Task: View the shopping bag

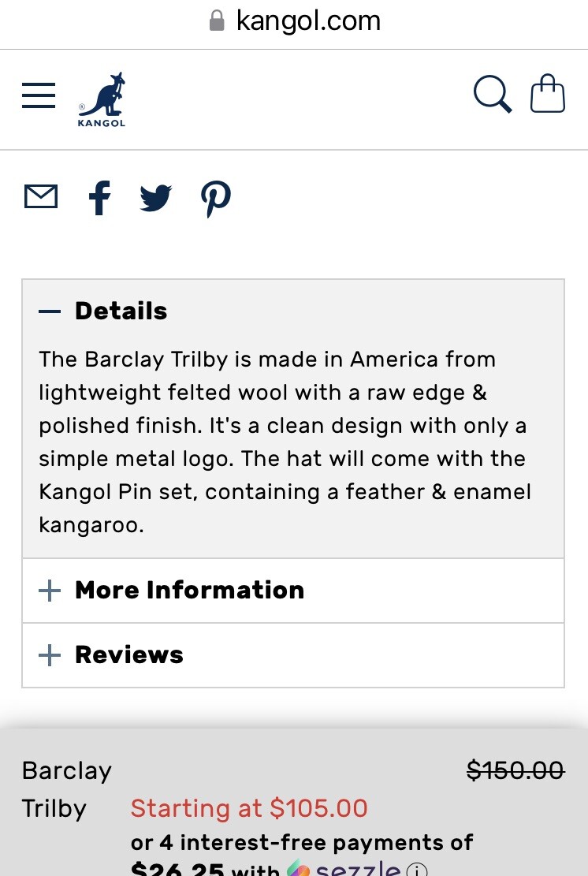Action: [x=548, y=95]
